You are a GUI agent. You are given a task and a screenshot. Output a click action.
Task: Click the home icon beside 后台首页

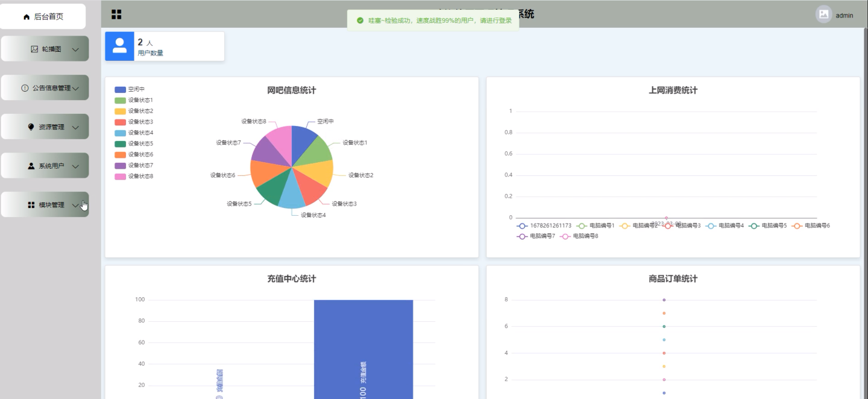(27, 17)
